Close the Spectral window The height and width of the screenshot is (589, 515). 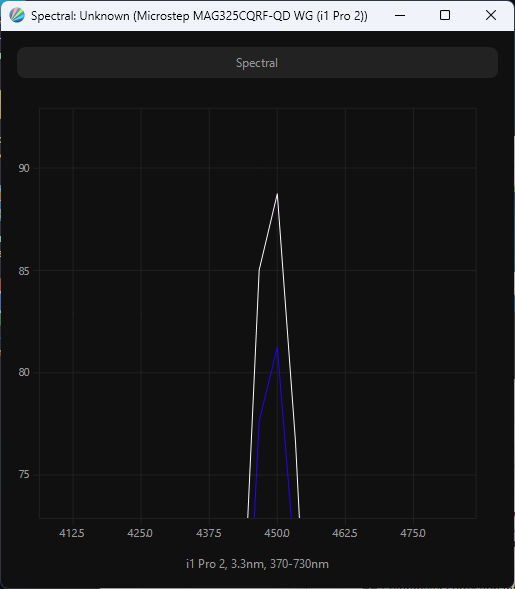491,15
